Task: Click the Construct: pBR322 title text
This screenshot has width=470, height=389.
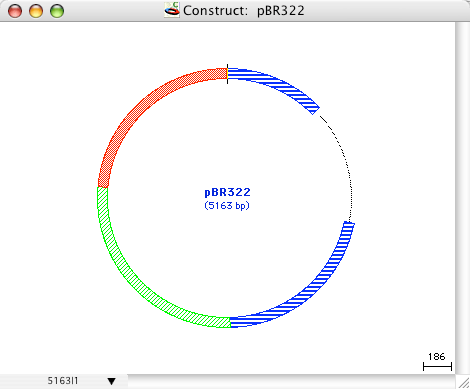Action: tap(244, 11)
